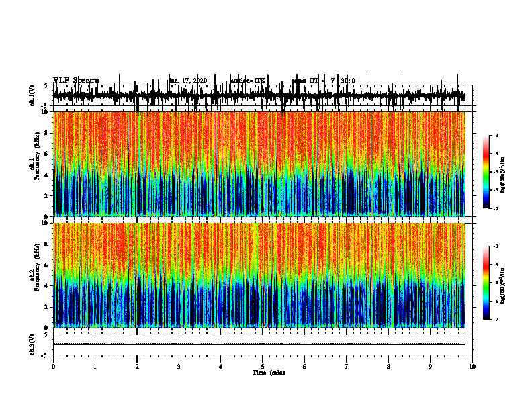The width and height of the screenshot is (532, 411).
Task: Click '-5' on the ch.2 color bar
Action: pyautogui.click(x=495, y=283)
